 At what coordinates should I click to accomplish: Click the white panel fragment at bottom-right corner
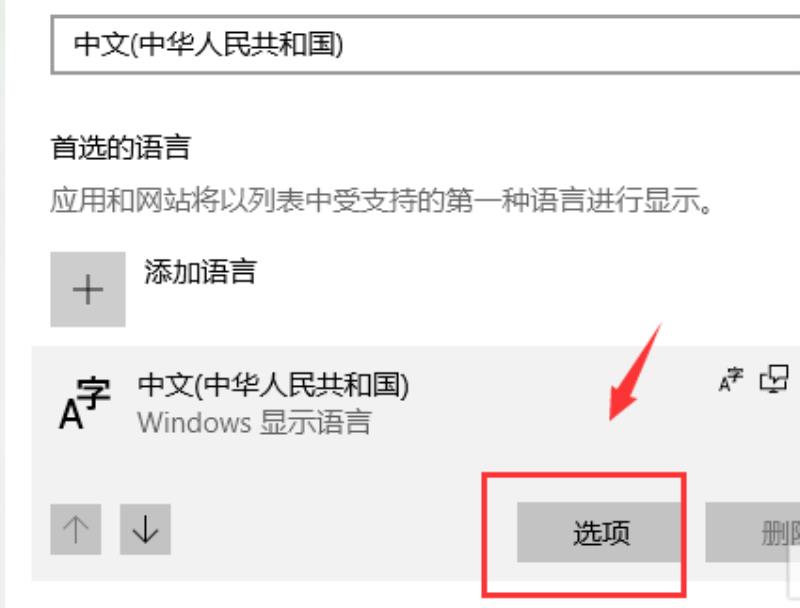click(794, 571)
